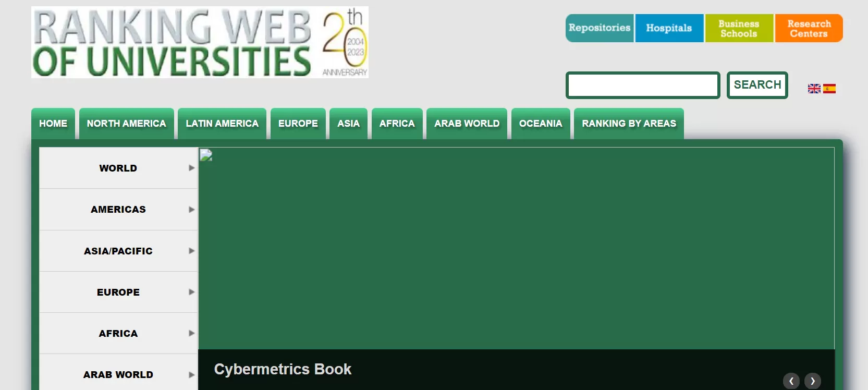Click the broken image icon in slideshow
The width and height of the screenshot is (868, 390).
click(x=206, y=155)
